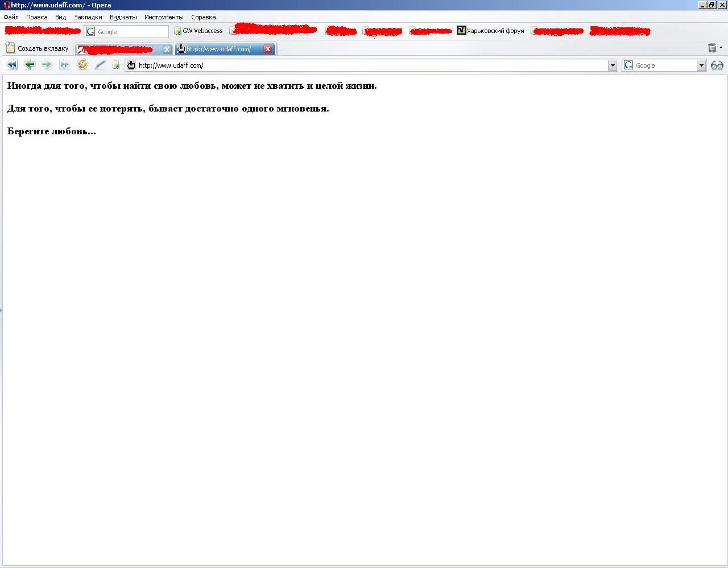Image resolution: width=728 pixels, height=568 pixels.
Task: Open the Закладки menu
Action: coord(88,17)
